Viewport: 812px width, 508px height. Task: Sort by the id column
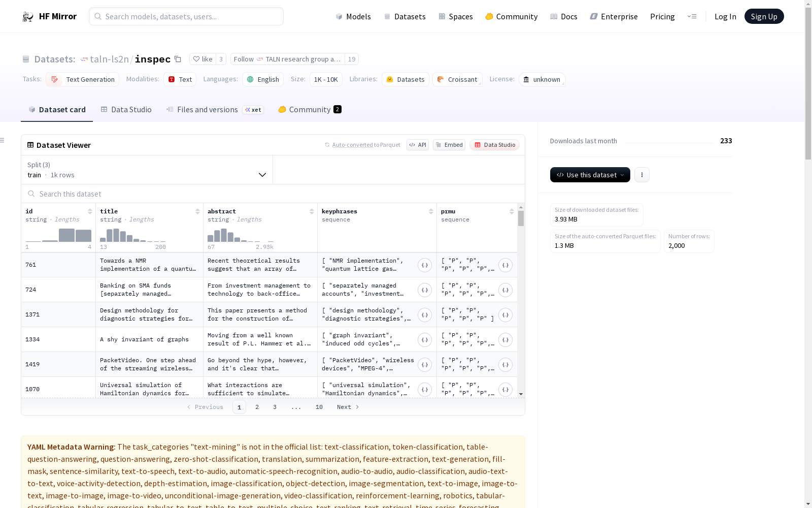pos(90,211)
